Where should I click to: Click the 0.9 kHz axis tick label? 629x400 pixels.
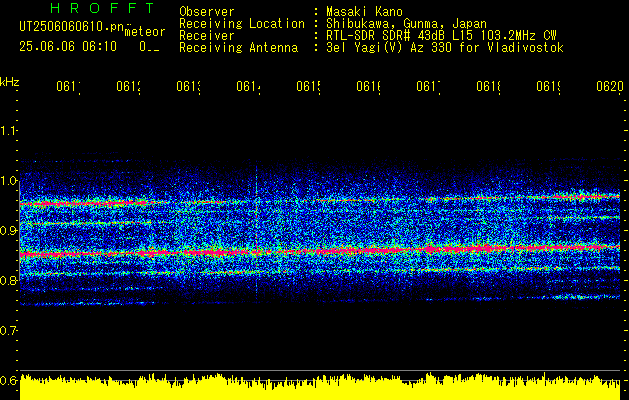8,231
